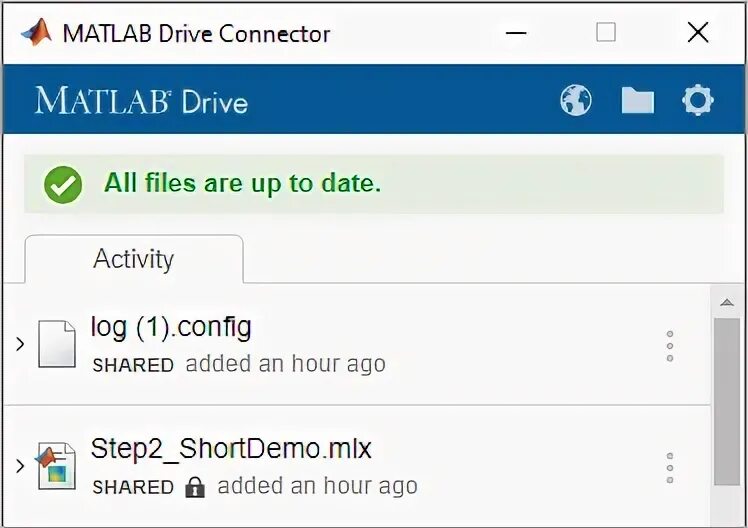Click the MATLAB logo in title bar

tap(36, 33)
